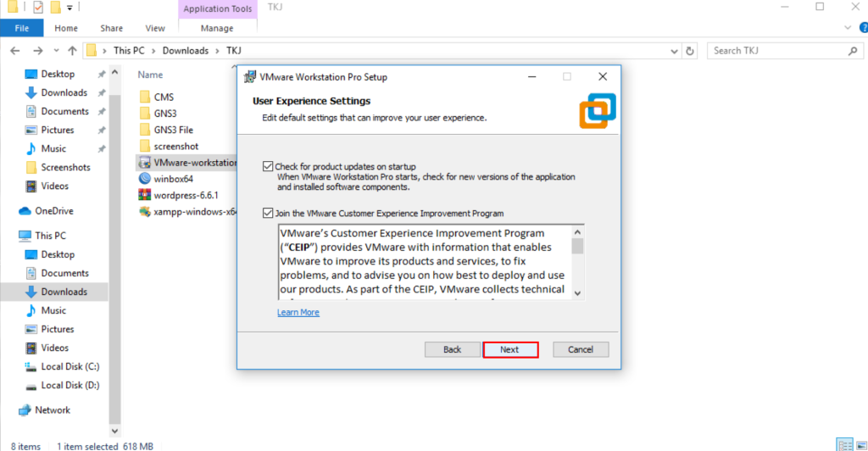Screen dimensions: 868x451
Task: Click the CEIP text scrollbar down arrow
Action: [x=578, y=292]
